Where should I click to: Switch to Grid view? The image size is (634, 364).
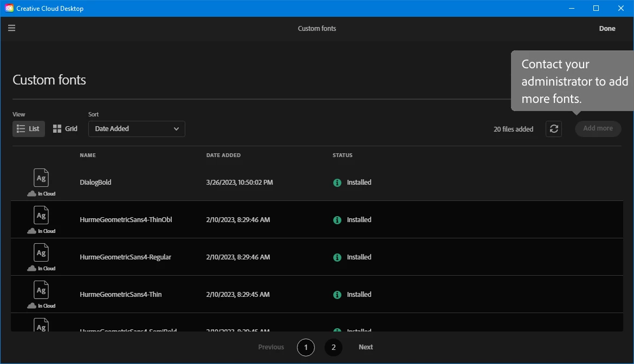pyautogui.click(x=64, y=129)
